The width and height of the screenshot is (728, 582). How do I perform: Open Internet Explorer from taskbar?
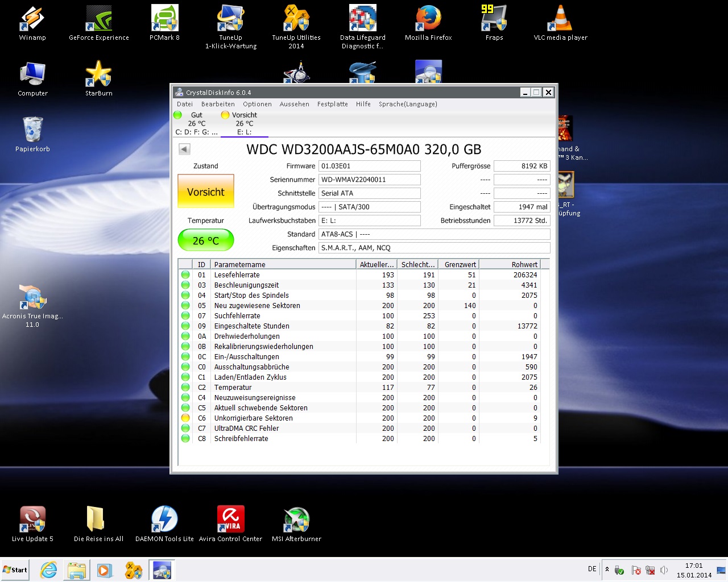[49, 570]
